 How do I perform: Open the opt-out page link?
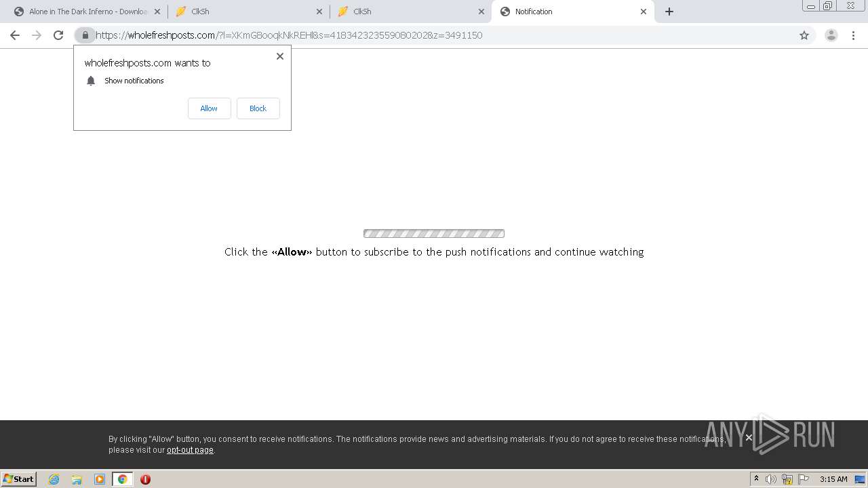click(190, 450)
